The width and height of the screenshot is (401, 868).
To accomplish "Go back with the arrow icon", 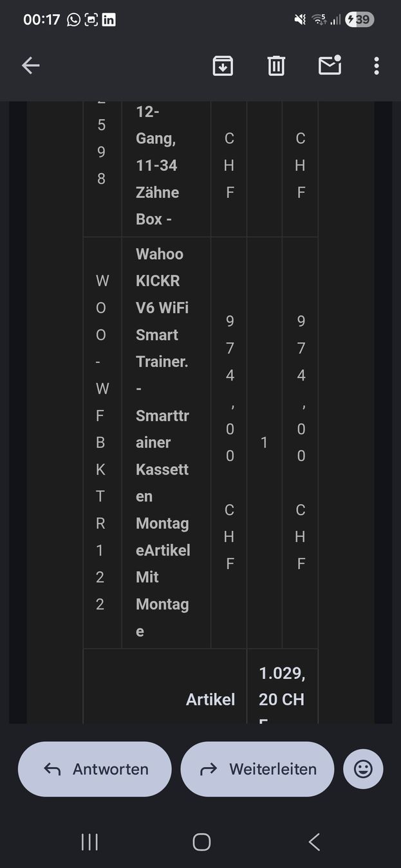I will point(31,65).
